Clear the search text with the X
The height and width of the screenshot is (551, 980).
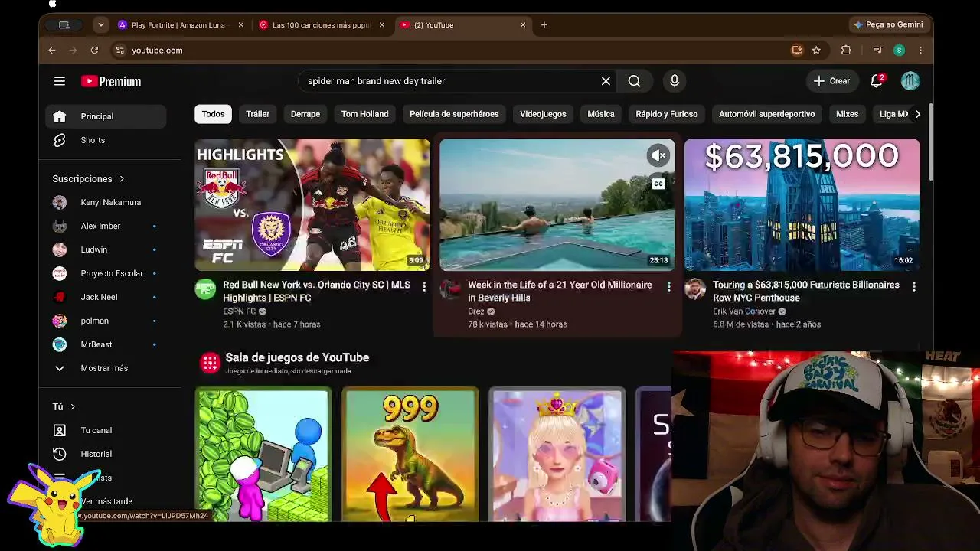(606, 81)
